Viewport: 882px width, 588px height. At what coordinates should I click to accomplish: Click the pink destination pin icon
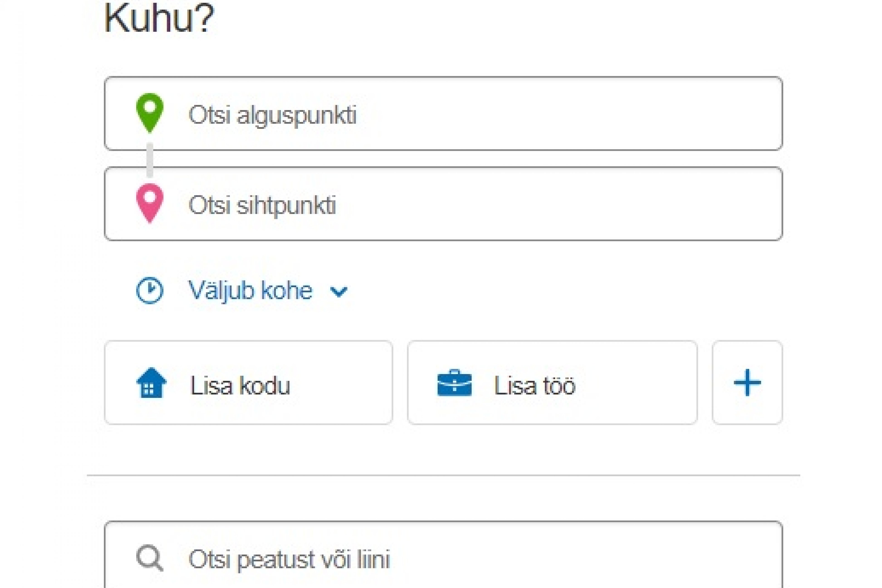coord(150,203)
